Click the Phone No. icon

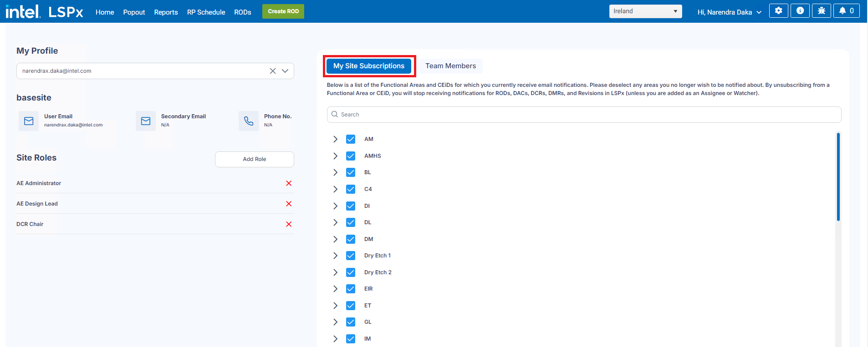[249, 121]
